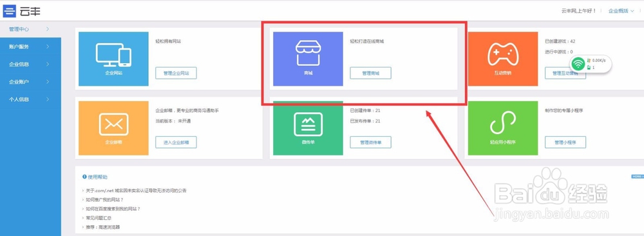Click the 已发布传单：21 text
This screenshot has height=236, width=644.
pos(365,121)
